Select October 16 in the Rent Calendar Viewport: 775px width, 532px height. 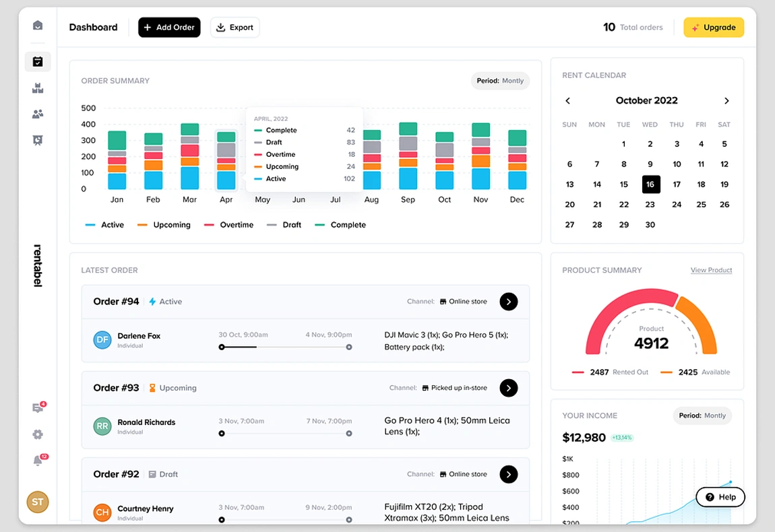click(650, 184)
